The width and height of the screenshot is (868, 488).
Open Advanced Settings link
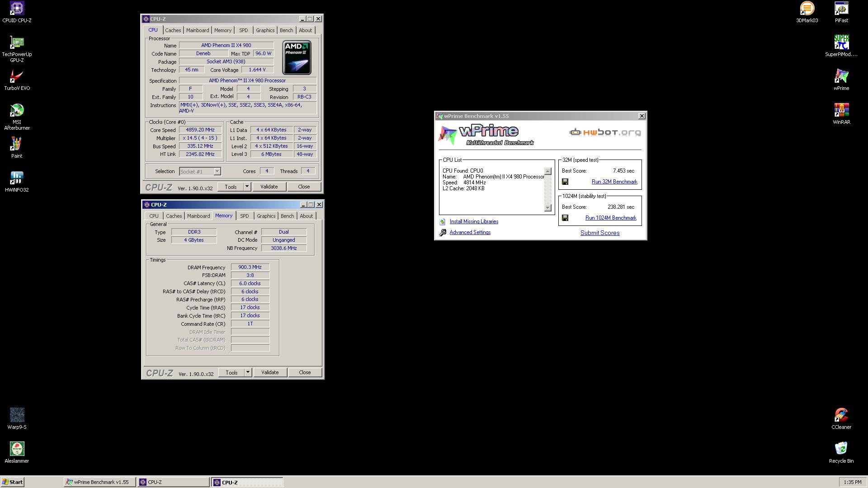470,232
